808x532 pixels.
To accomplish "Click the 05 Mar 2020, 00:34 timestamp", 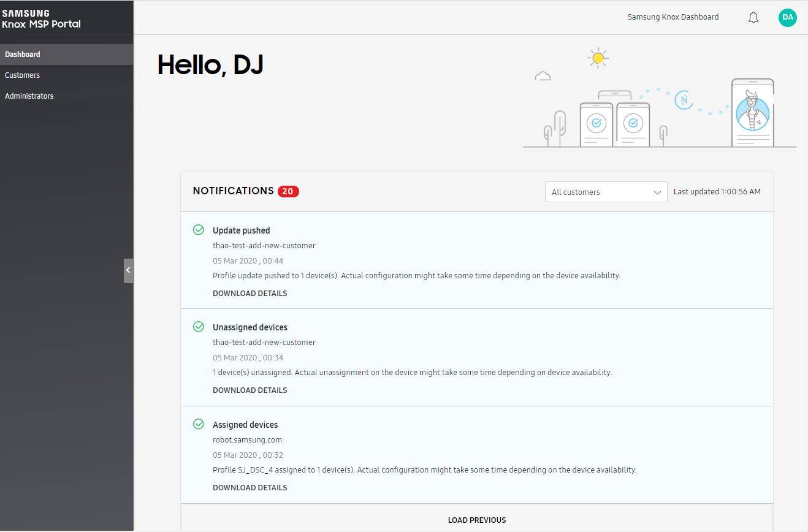I will (248, 358).
